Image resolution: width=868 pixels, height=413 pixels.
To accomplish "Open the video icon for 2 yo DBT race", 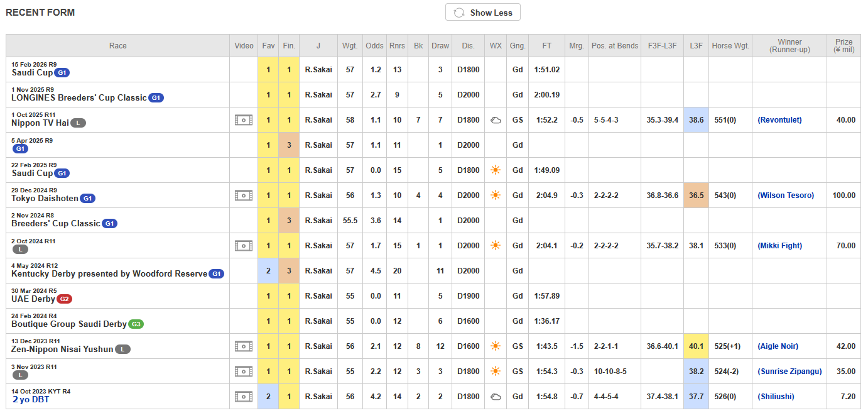I will [x=244, y=397].
